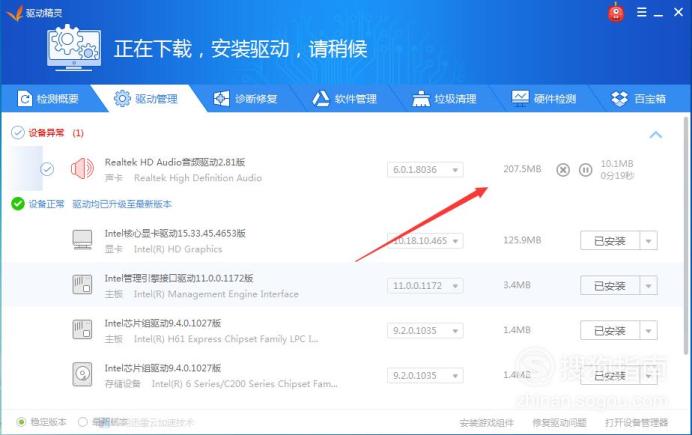Pause the Realtek HD Audio driver download

point(585,170)
